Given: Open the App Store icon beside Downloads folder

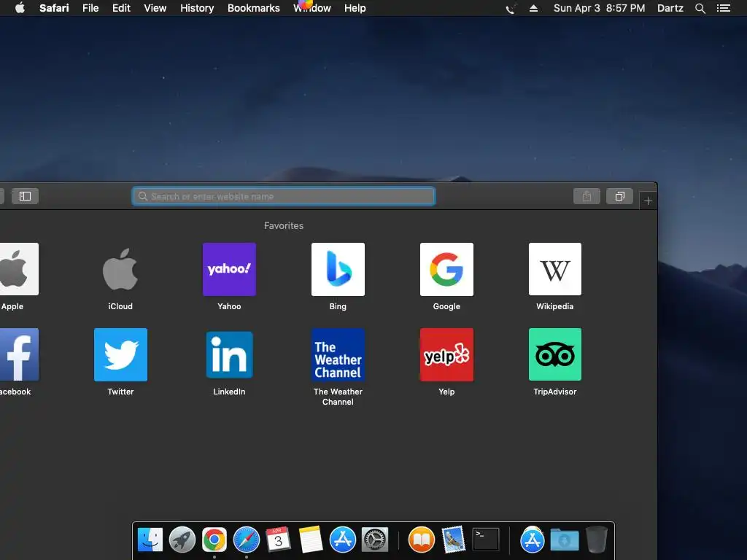Looking at the screenshot, I should pyautogui.click(x=532, y=540).
